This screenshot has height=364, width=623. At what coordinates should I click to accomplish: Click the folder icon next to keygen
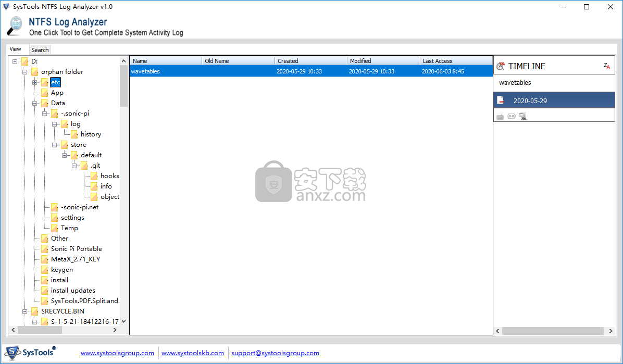tap(44, 269)
